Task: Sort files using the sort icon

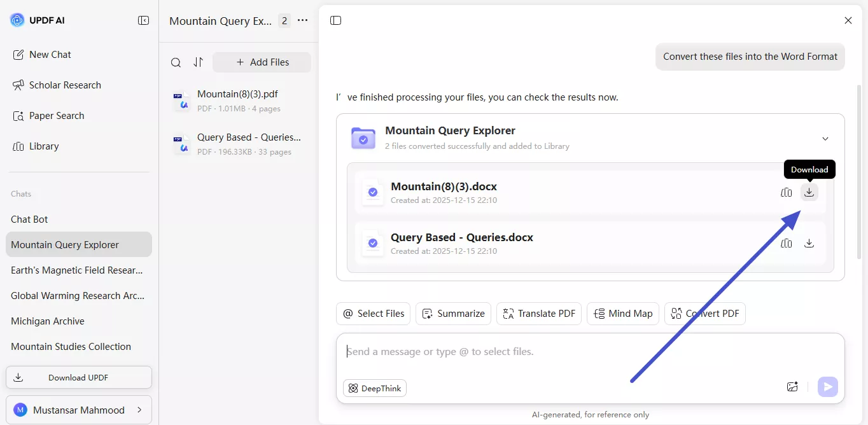Action: pos(198,62)
